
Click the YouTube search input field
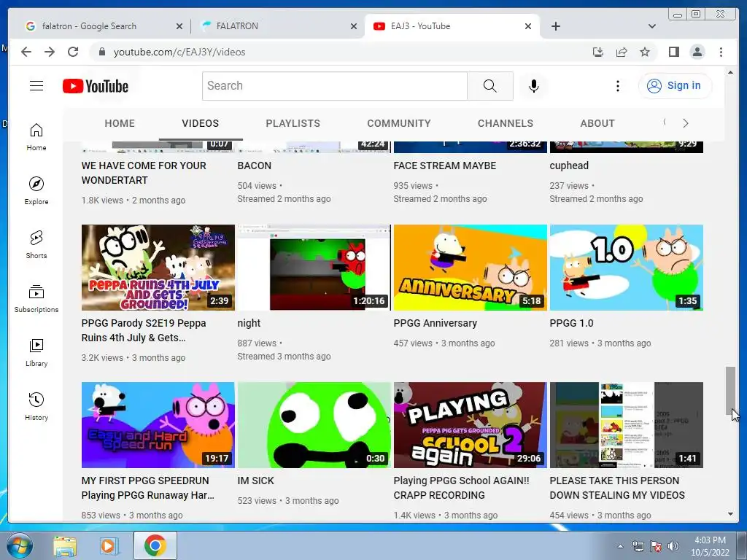point(334,86)
